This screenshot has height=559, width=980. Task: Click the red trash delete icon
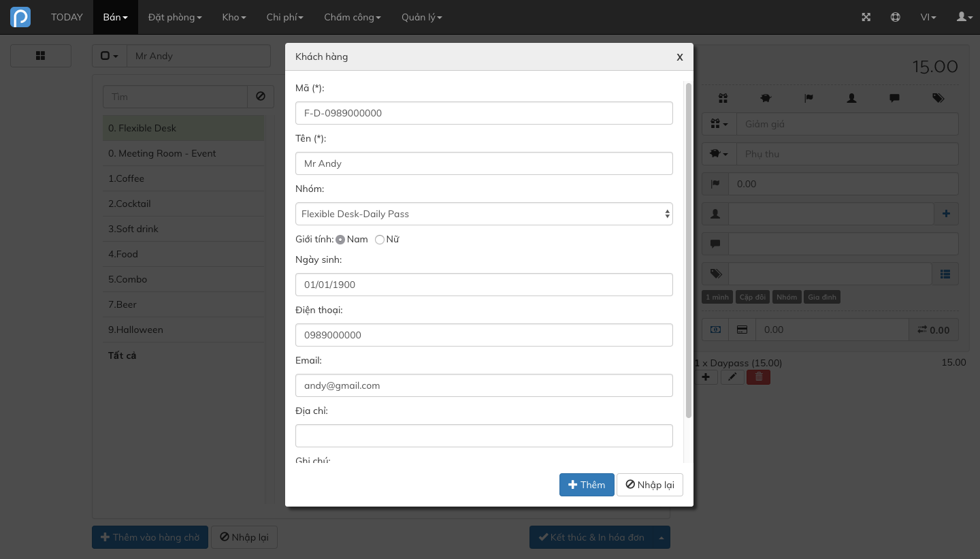click(758, 377)
